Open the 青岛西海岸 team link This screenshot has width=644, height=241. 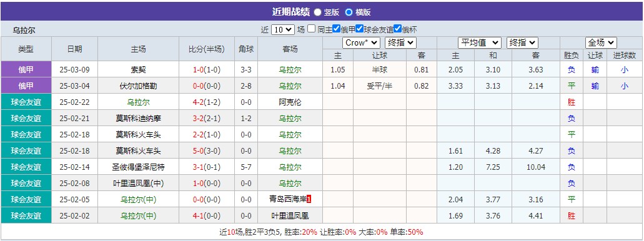pos(288,200)
